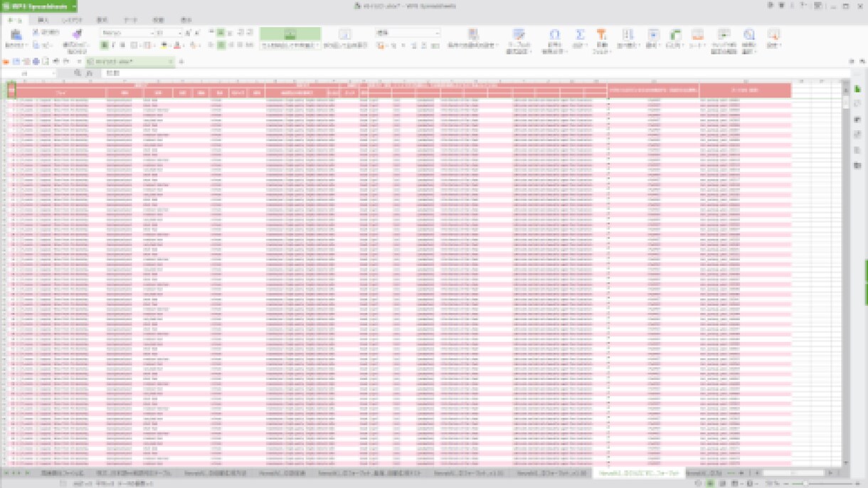Screen dimensions: 868x488
Task: Click the Find and Select magnifier icon
Action: coord(748,34)
